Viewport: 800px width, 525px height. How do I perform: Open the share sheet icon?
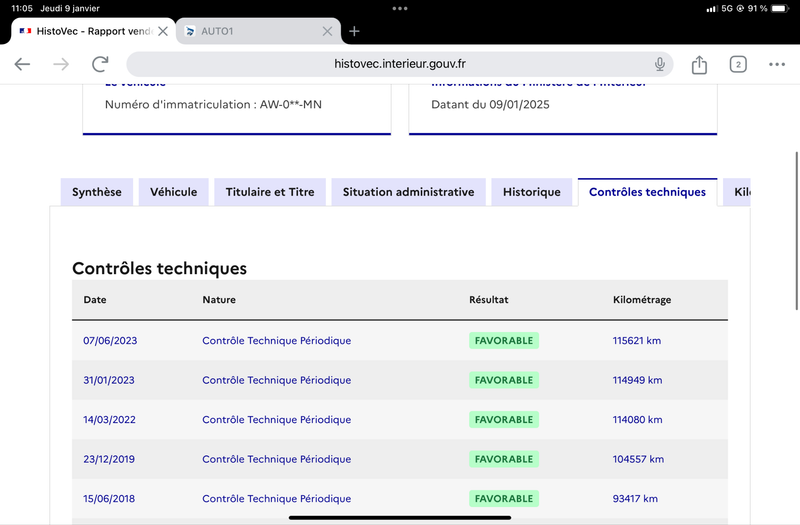pyautogui.click(x=699, y=64)
